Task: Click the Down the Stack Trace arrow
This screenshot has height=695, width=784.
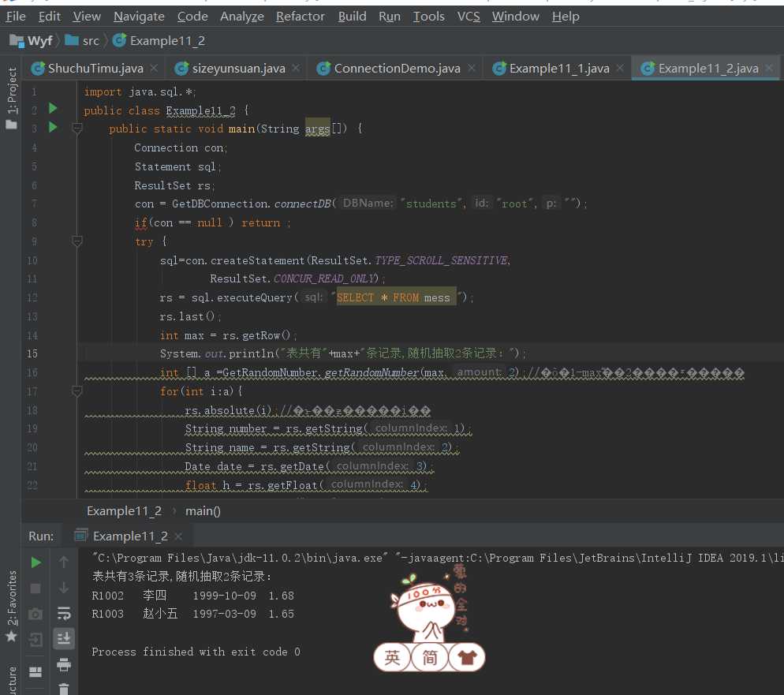Action: pos(64,588)
